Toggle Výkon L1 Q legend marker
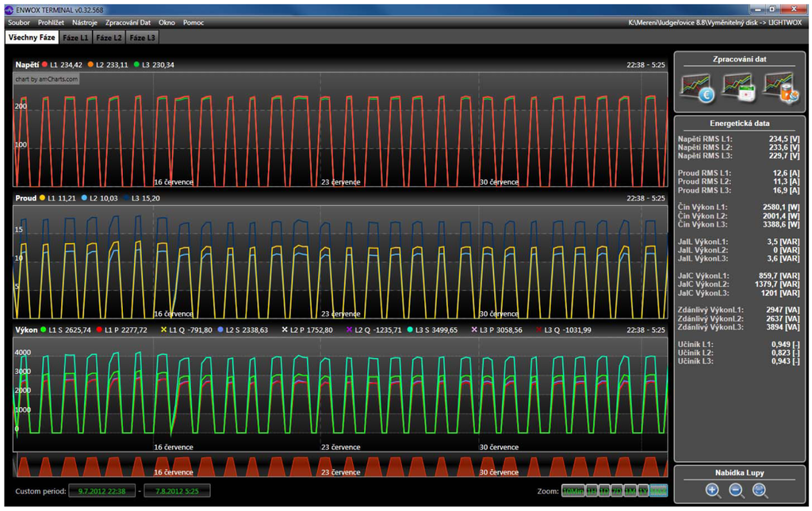This screenshot has width=812, height=511. coord(164,329)
